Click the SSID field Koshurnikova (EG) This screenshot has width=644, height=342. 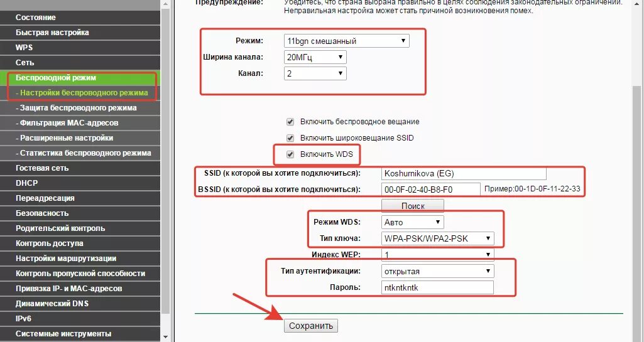pyautogui.click(x=464, y=173)
